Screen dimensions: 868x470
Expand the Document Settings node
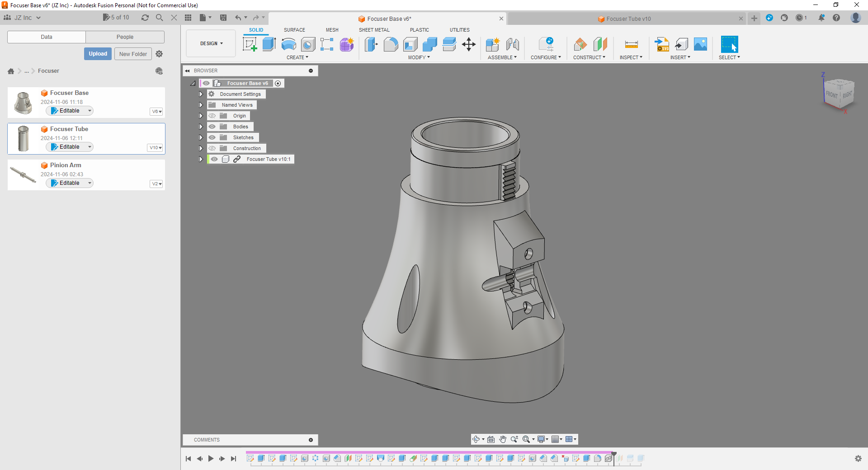pyautogui.click(x=201, y=94)
